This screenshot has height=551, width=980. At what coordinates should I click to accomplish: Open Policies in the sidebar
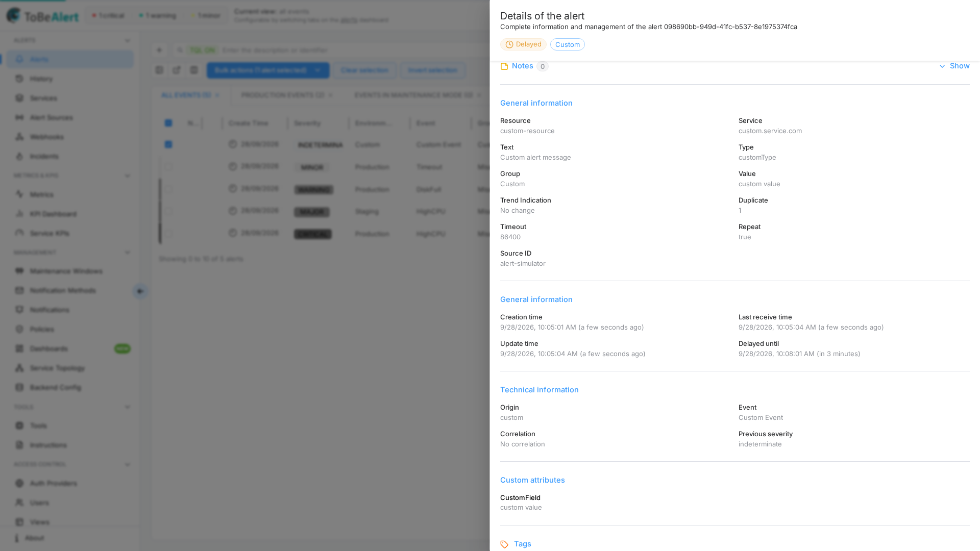pos(69,329)
